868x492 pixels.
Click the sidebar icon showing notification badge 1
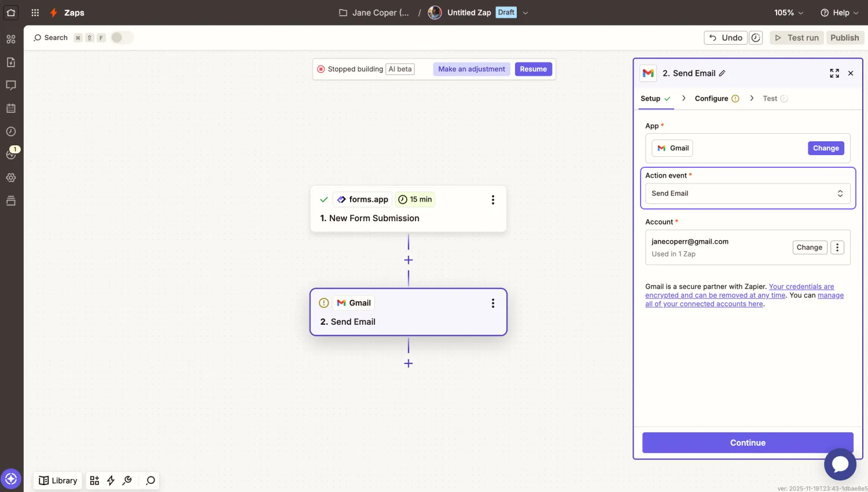[x=11, y=155]
